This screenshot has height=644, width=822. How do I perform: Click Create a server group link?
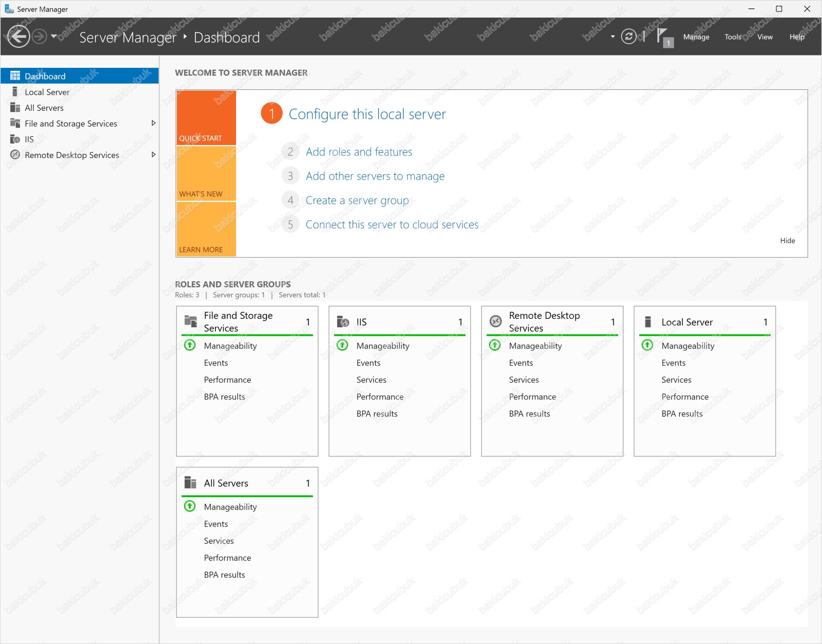[356, 200]
